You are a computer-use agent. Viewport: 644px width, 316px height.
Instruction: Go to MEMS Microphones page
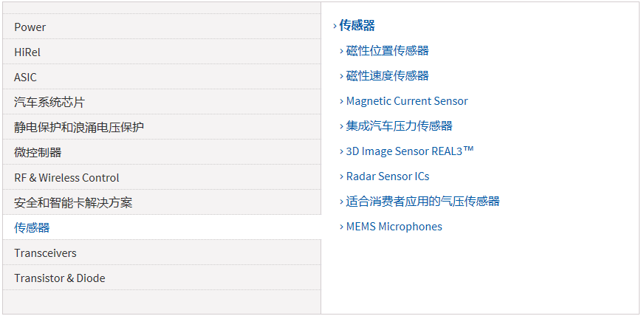(x=394, y=227)
